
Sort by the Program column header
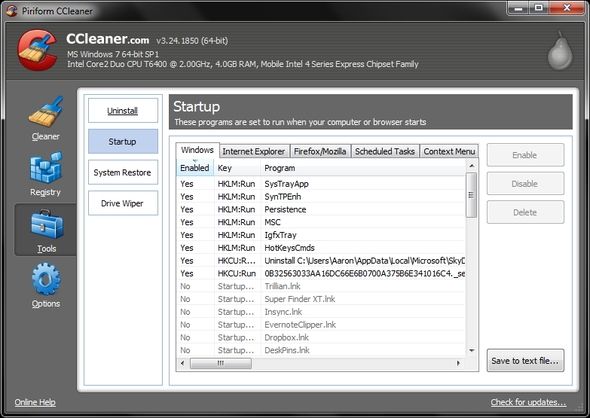[363, 168]
